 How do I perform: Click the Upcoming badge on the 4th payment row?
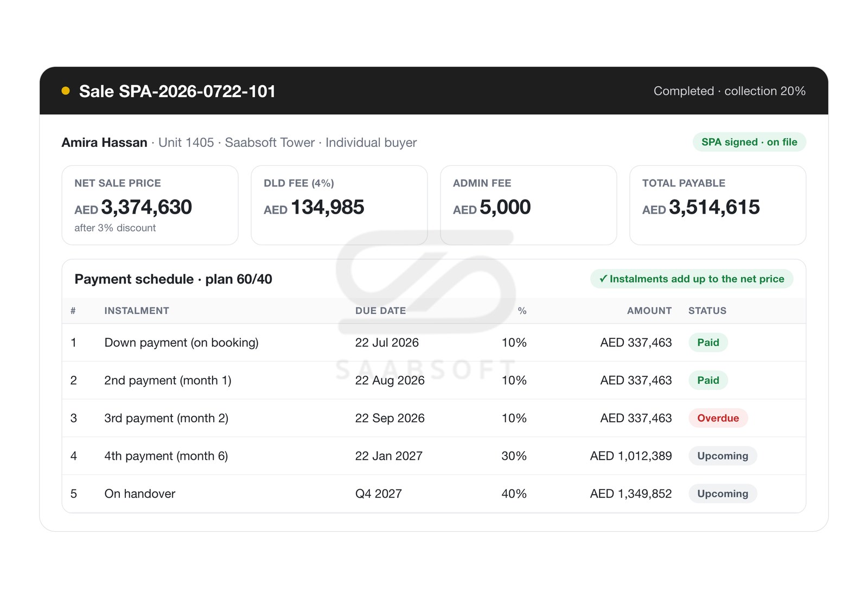pyautogui.click(x=723, y=456)
